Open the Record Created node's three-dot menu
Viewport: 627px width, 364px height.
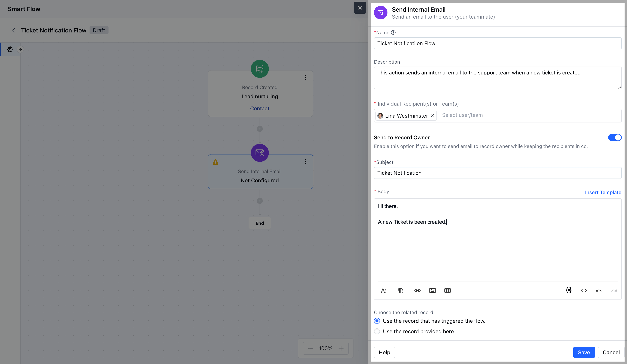(306, 78)
